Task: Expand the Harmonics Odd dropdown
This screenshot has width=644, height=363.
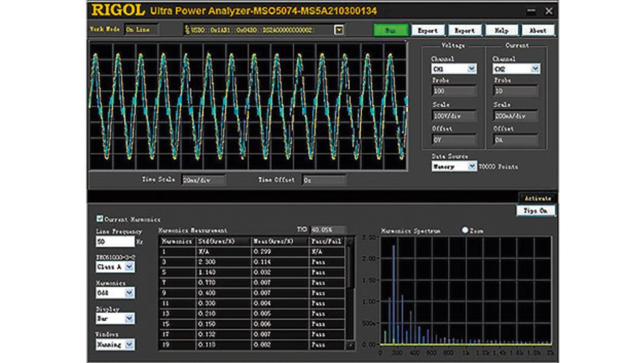Action: point(129,293)
